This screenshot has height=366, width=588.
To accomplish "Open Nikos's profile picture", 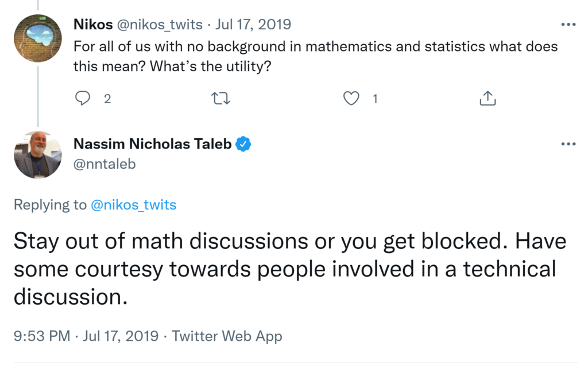I will (37, 38).
